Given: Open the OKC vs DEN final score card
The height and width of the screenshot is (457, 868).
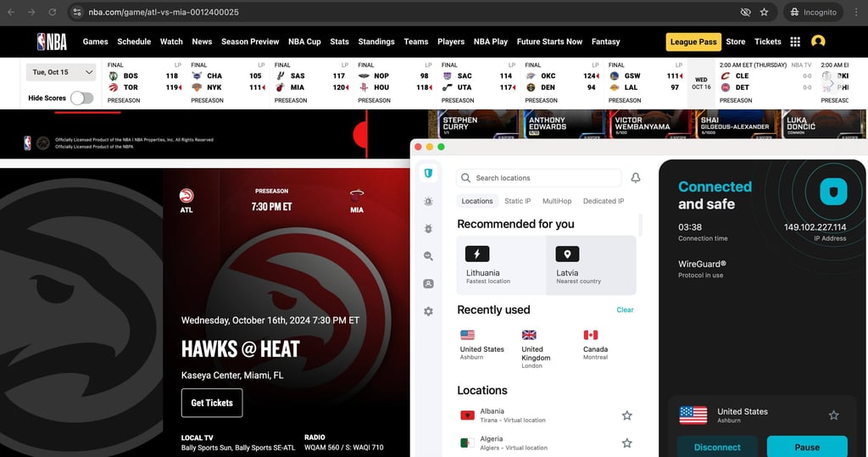Looking at the screenshot, I should (561, 83).
